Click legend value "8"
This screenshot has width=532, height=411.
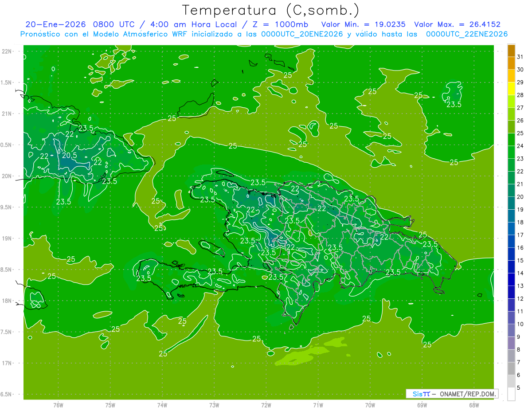(x=519, y=349)
